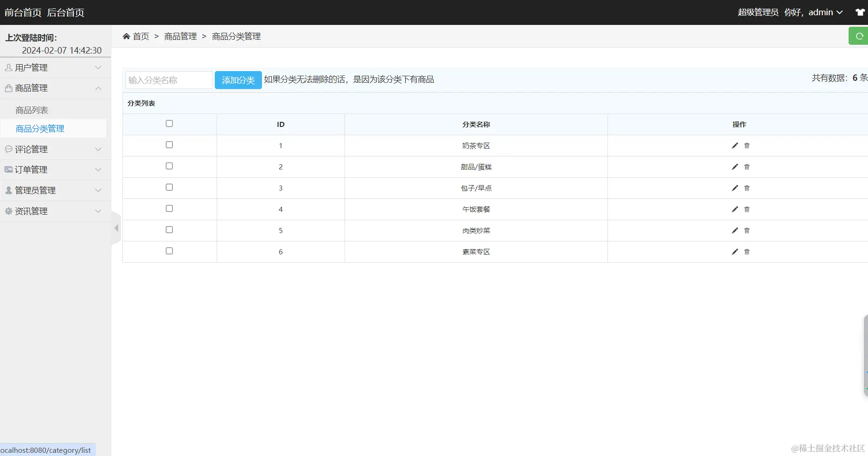Go to 前台首页 link

pos(23,12)
